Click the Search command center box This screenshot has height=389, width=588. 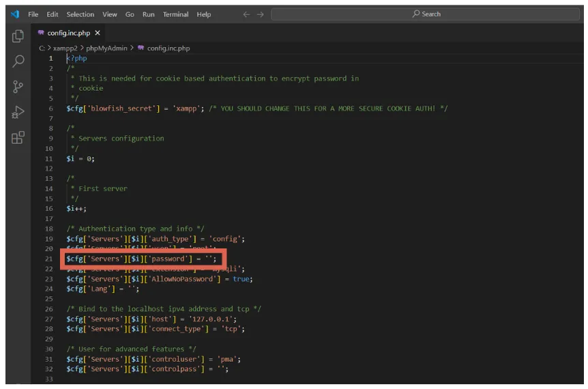click(x=425, y=14)
